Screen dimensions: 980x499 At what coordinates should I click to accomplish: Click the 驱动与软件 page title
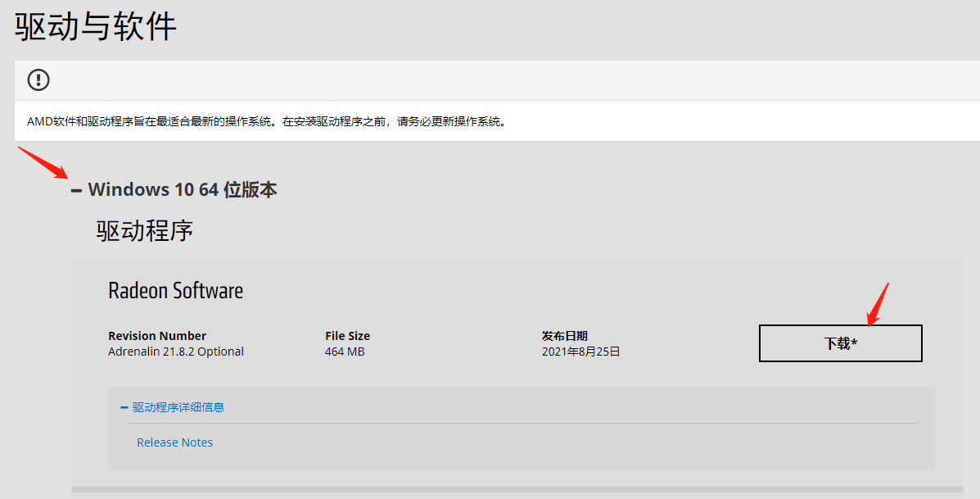(96, 27)
